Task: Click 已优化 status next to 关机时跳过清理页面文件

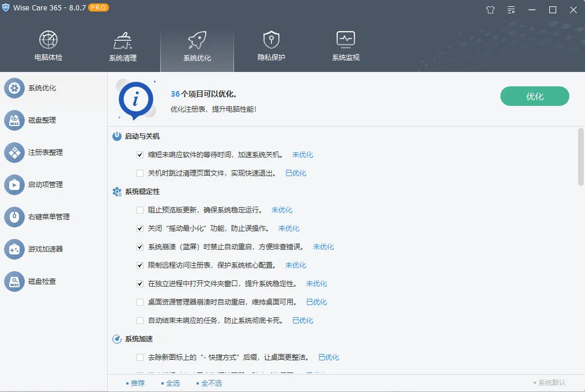Action: point(296,173)
